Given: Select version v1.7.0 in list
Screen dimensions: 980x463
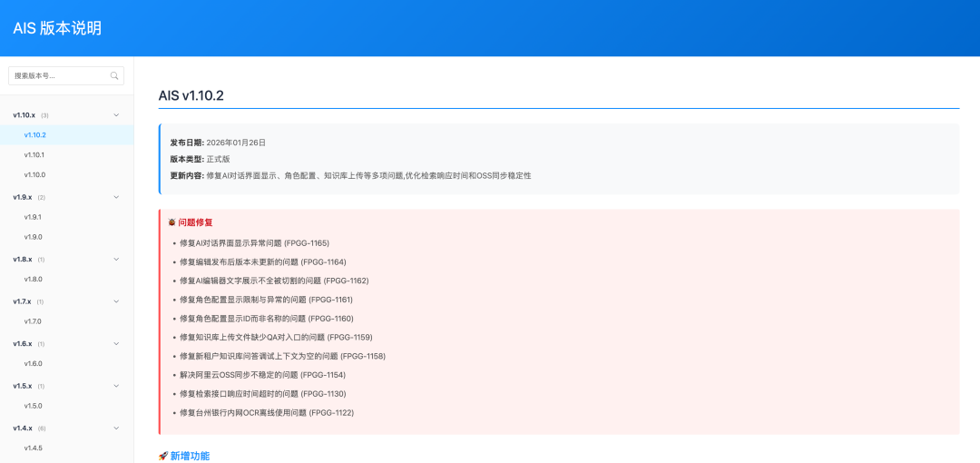Looking at the screenshot, I should click(33, 321).
